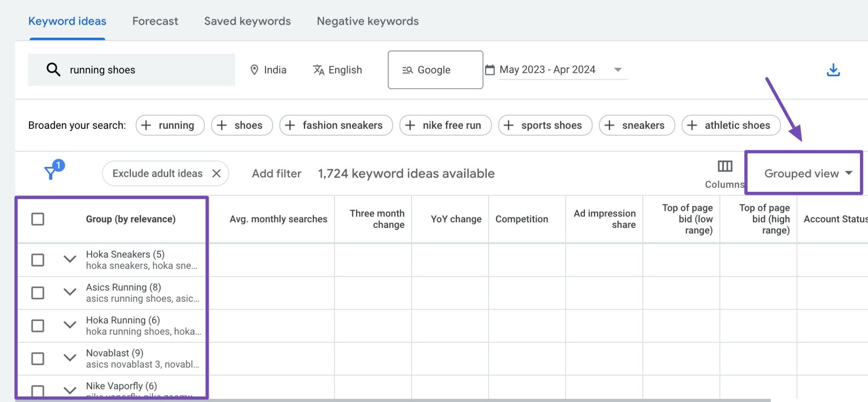
Task: Check the Hoka Running group checkbox
Action: 38,326
